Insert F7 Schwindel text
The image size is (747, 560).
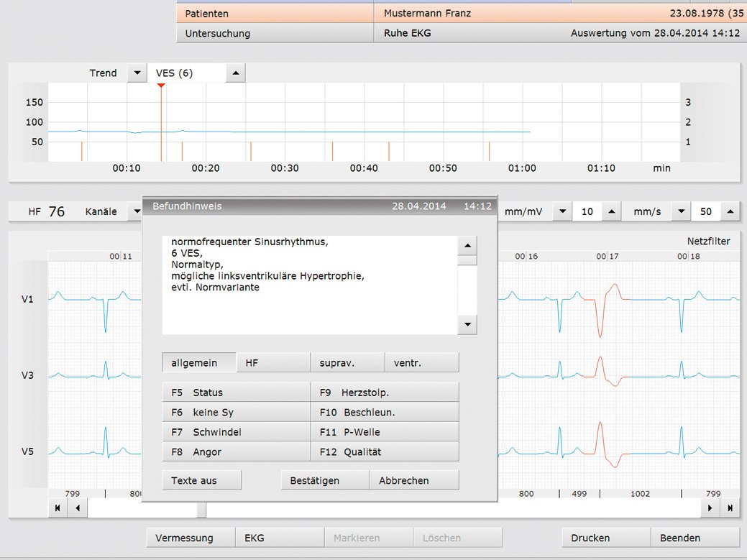coord(236,432)
